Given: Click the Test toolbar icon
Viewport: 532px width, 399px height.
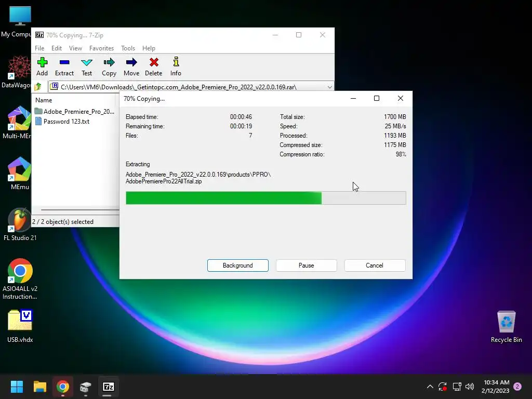Looking at the screenshot, I should tap(87, 66).
